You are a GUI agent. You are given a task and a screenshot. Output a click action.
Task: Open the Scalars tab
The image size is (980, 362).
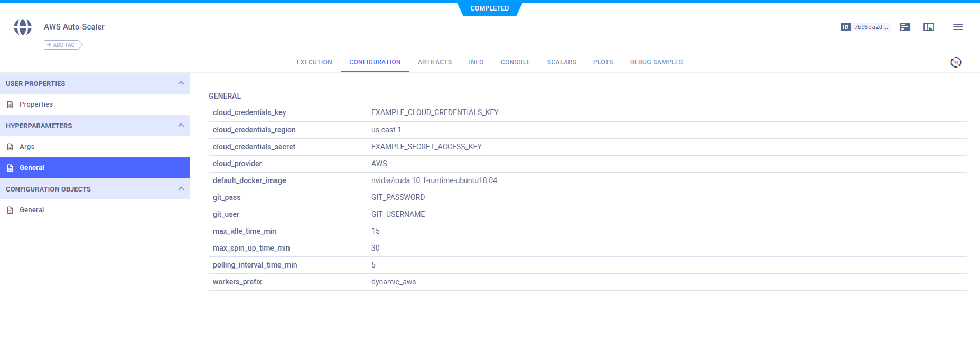[561, 62]
